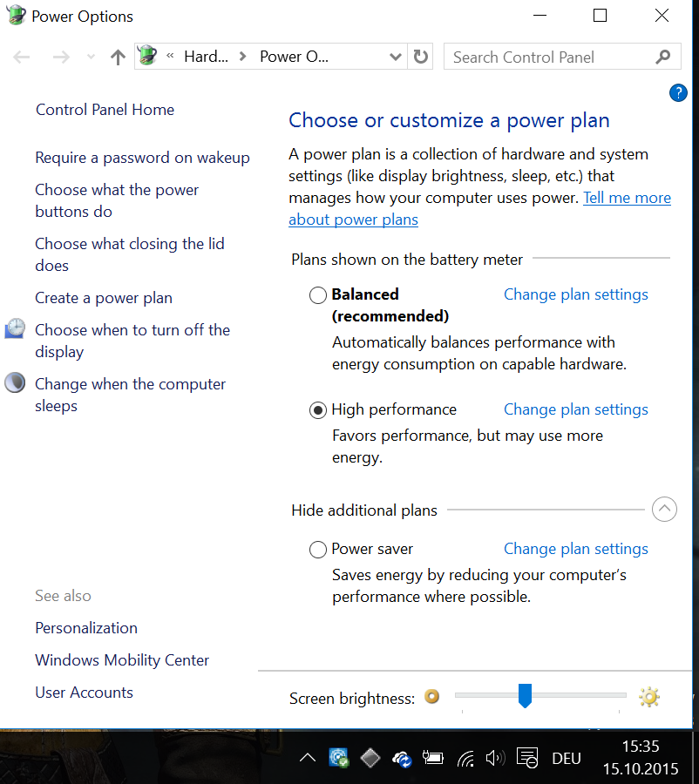Open Change plan settings for High performance
Viewport: 699px width, 784px height.
pyautogui.click(x=575, y=409)
